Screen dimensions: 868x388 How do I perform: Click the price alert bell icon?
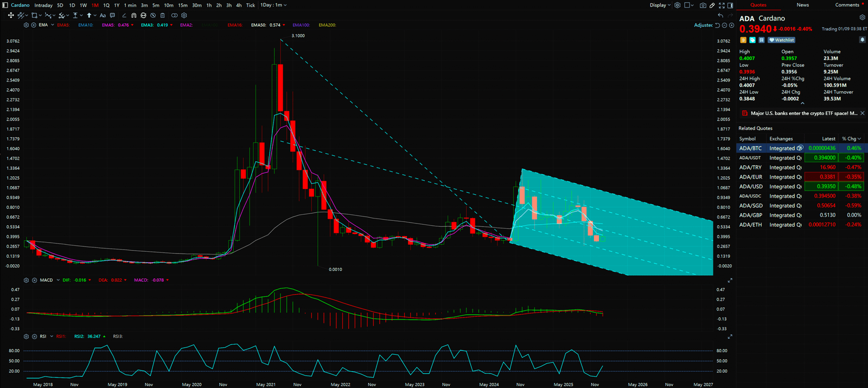coord(862,40)
